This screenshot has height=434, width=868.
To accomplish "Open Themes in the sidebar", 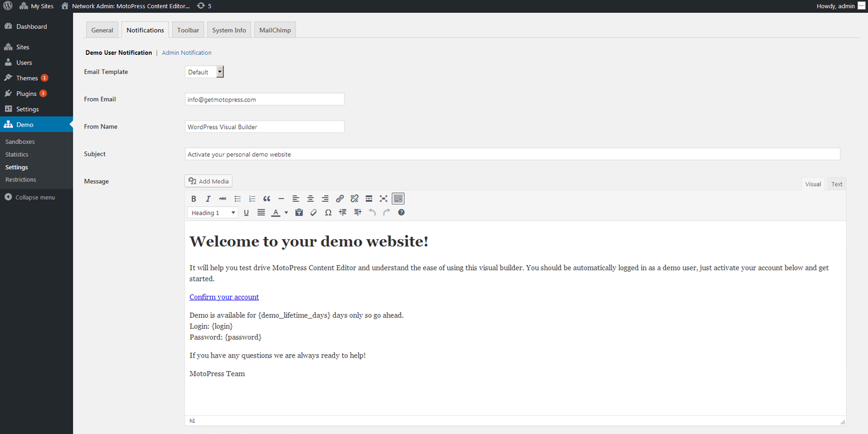I will (x=36, y=78).
